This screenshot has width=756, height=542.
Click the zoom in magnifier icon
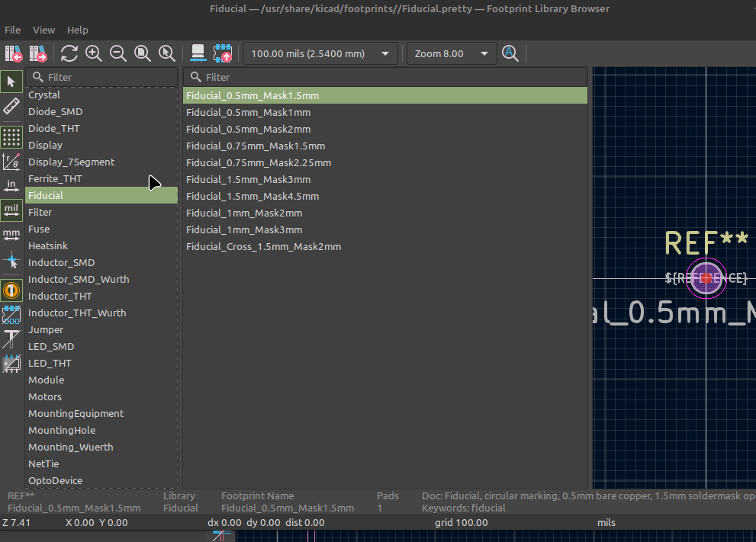coord(94,53)
